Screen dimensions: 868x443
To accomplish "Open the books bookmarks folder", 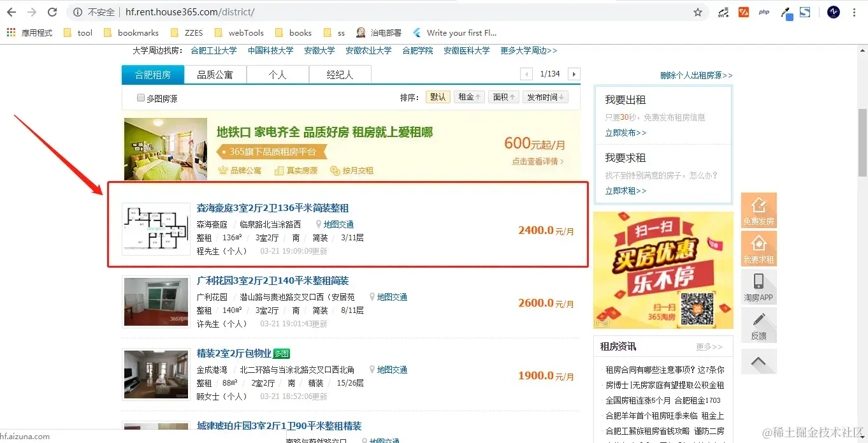I will [293, 33].
